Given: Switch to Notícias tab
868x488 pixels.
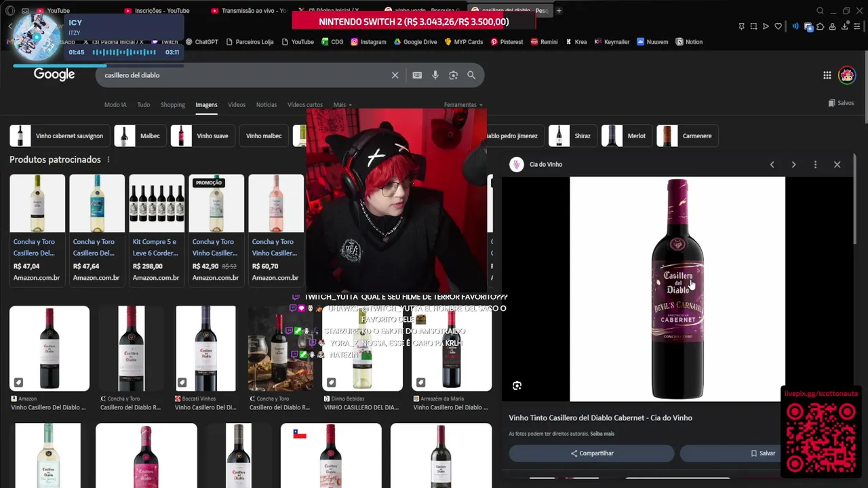Looking at the screenshot, I should tap(267, 105).
